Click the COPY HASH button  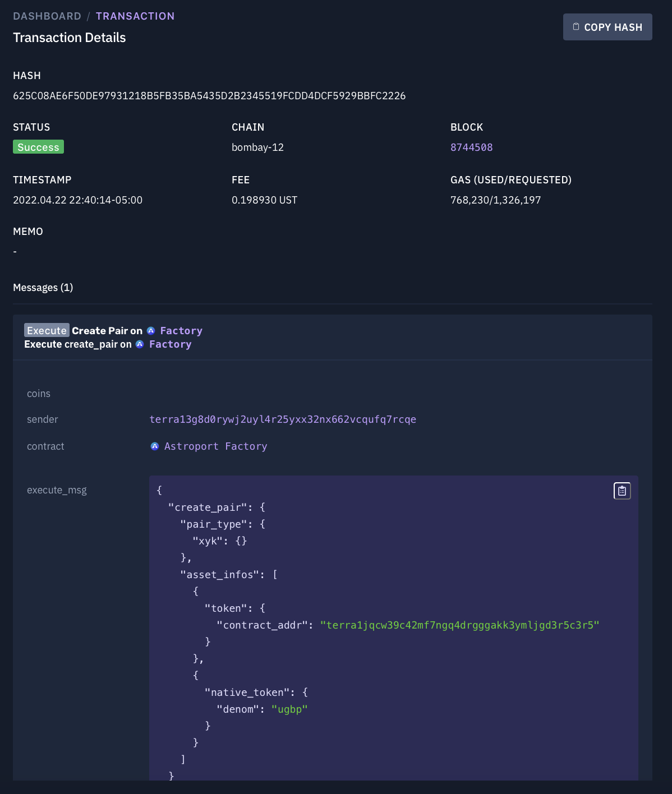tap(607, 27)
